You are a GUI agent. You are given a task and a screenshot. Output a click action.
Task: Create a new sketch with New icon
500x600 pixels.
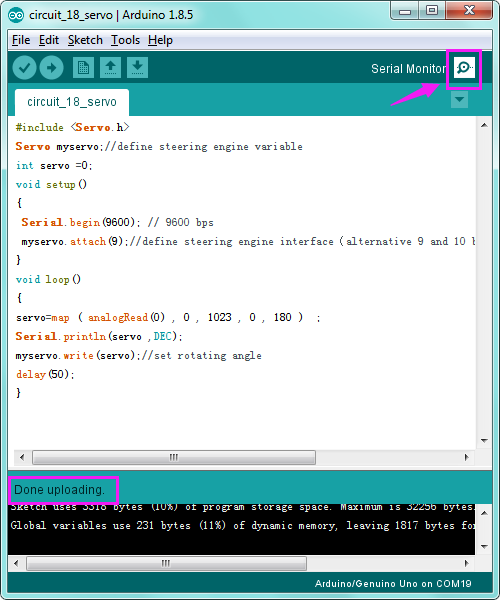(x=83, y=68)
